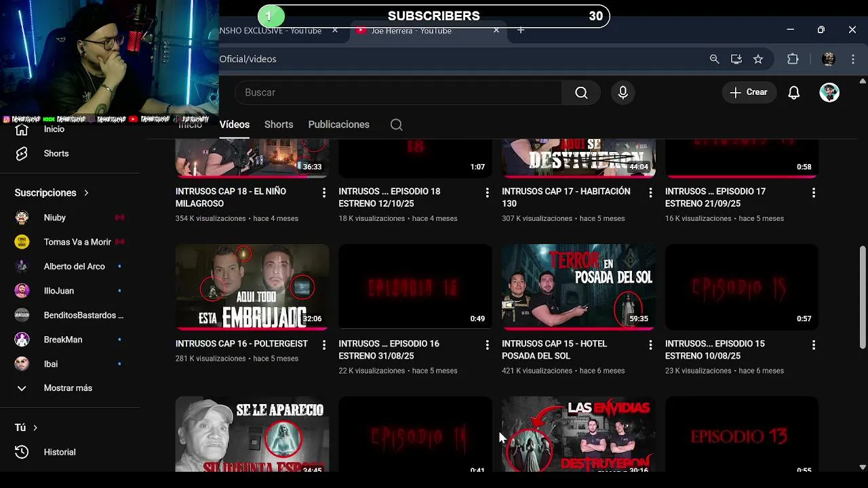Click the Shorts icon in the sidebar
Viewport: 868px width, 488px height.
(x=22, y=153)
